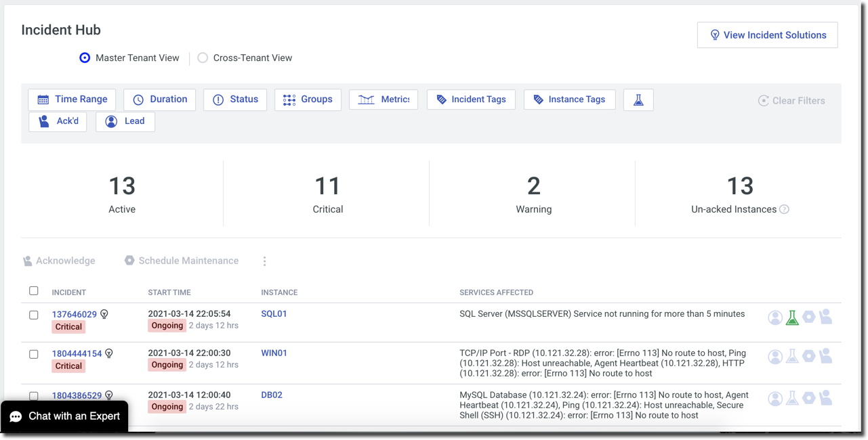Click the flask filter icon in filter bar
The image size is (868, 440).
[x=638, y=100]
